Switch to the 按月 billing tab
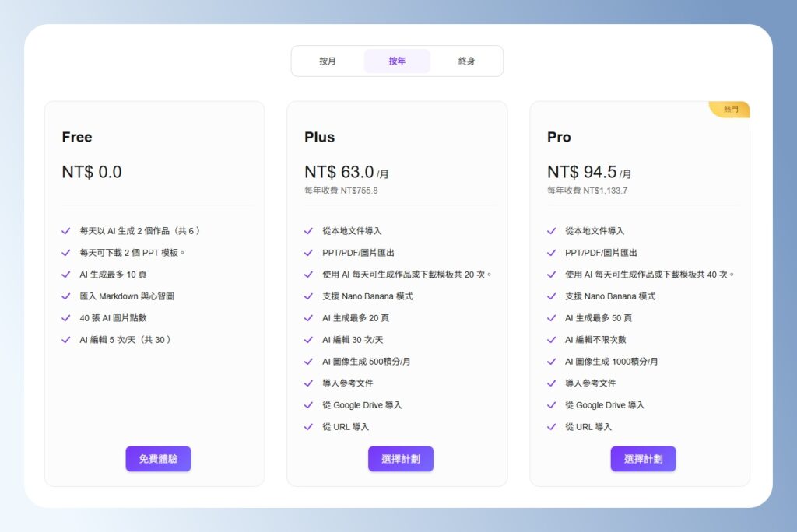This screenshot has height=532, width=797. coord(328,61)
